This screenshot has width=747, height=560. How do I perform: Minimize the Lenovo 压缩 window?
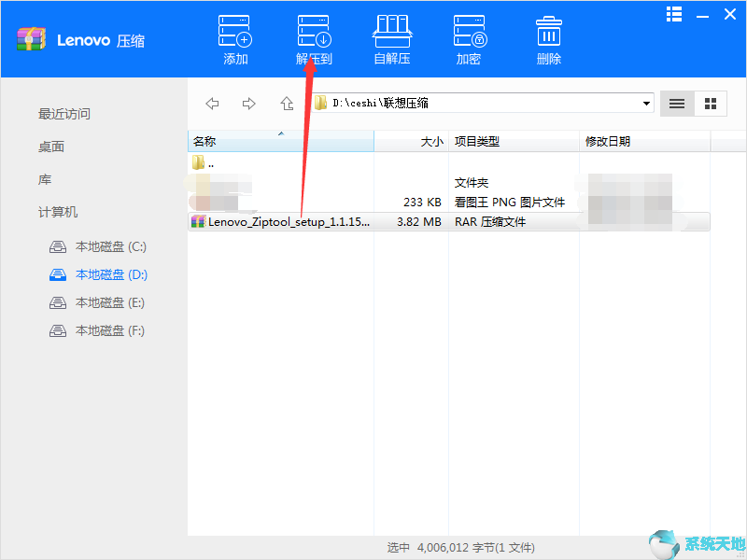(x=702, y=16)
